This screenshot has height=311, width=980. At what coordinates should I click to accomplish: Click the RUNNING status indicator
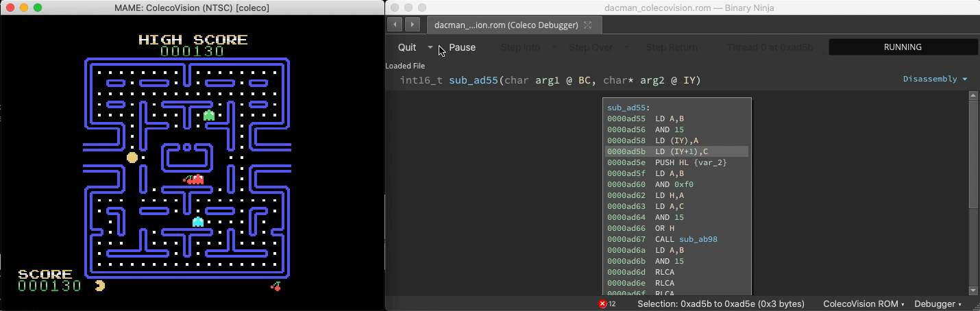[903, 47]
